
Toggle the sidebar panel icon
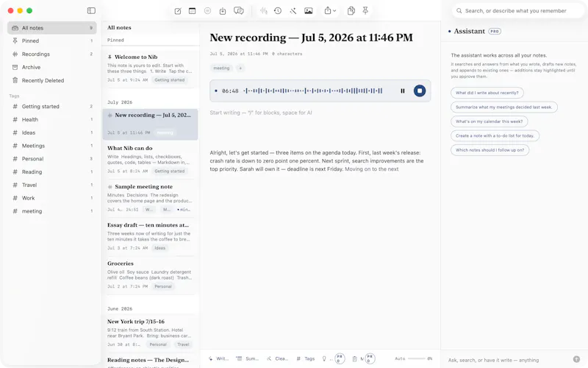coord(91,10)
